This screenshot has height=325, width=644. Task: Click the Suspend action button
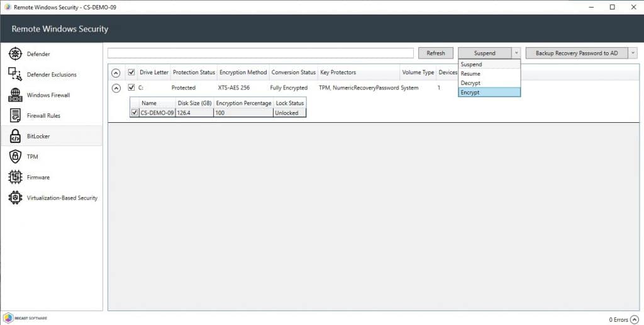[485, 53]
